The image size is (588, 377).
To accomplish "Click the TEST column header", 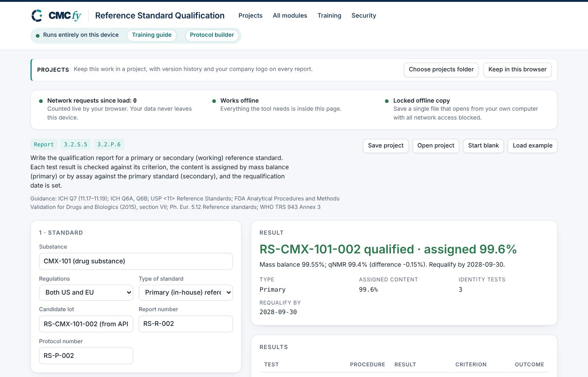I will 272,364.
